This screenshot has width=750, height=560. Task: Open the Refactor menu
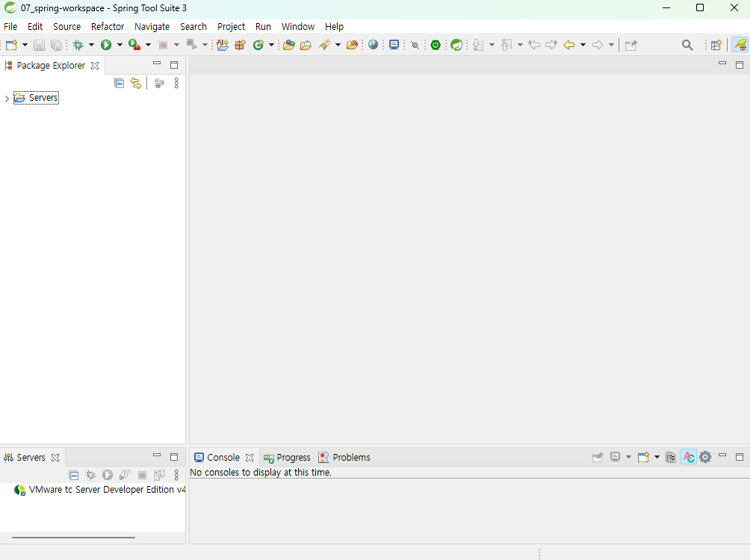click(x=108, y=27)
